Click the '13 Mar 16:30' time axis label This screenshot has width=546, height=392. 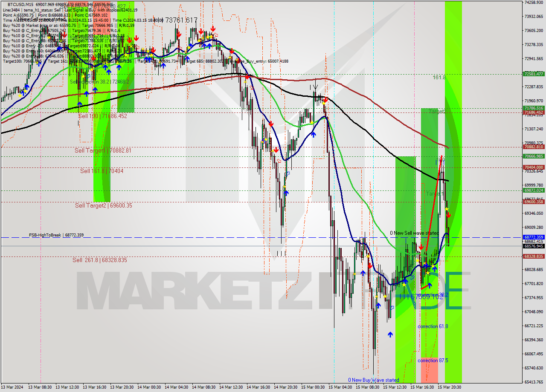click(95, 387)
